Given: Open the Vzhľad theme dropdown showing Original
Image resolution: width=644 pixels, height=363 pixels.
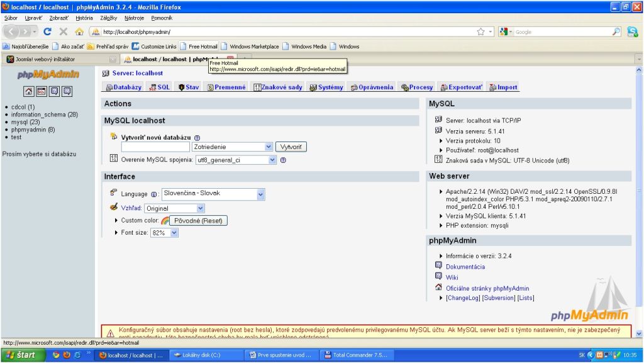Looking at the screenshot, I should pyautogui.click(x=174, y=208).
